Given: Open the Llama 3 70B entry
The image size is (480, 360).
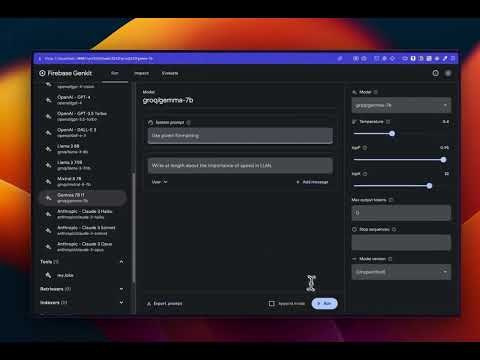Looking at the screenshot, I should [83, 165].
